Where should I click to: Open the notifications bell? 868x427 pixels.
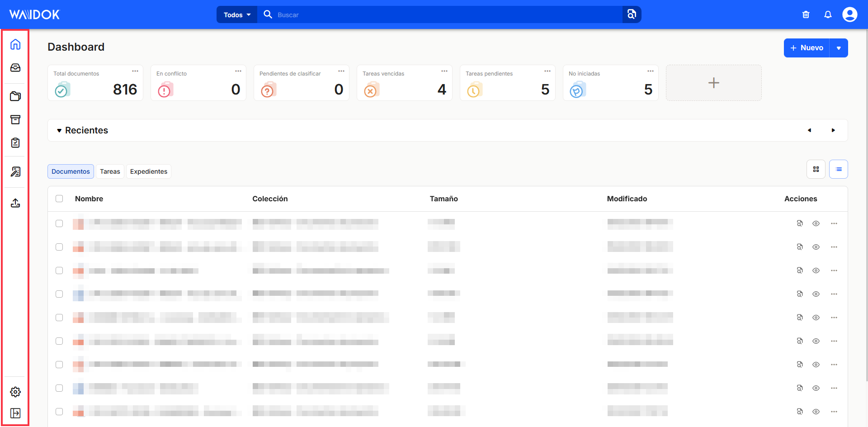[x=828, y=14]
